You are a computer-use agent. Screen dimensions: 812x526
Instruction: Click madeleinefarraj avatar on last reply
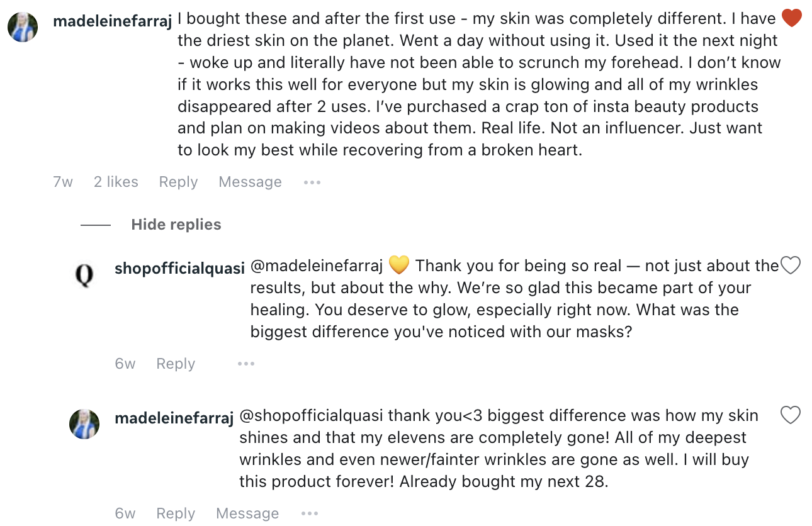(x=84, y=424)
